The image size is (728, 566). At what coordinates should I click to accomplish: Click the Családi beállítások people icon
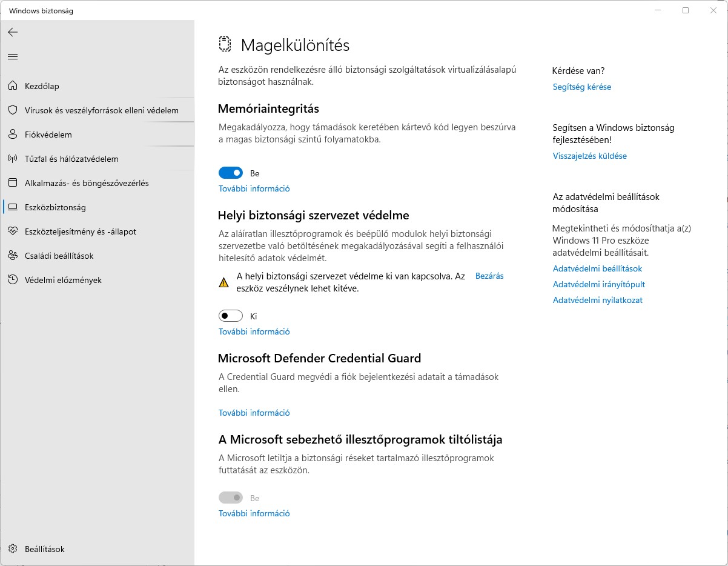(x=13, y=256)
